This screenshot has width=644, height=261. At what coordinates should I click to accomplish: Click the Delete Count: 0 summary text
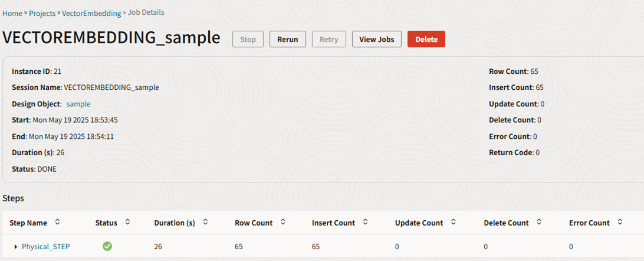pyautogui.click(x=515, y=120)
